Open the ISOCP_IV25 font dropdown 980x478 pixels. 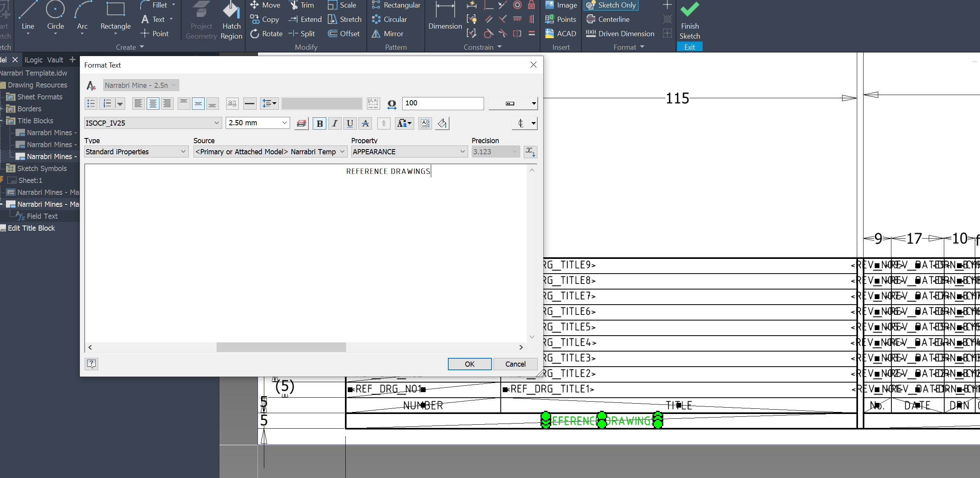point(216,123)
